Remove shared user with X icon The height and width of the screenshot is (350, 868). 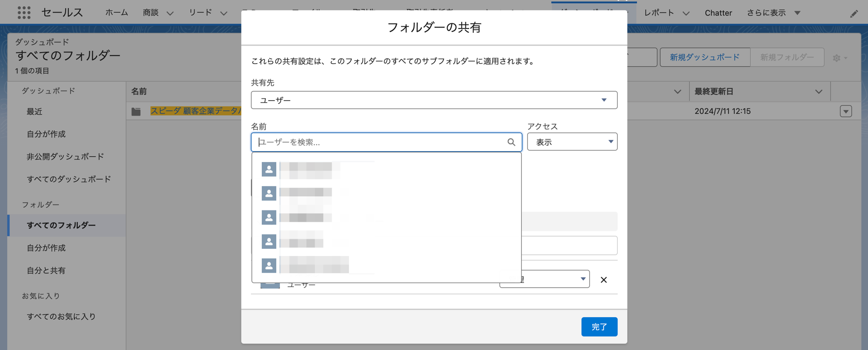(x=604, y=280)
